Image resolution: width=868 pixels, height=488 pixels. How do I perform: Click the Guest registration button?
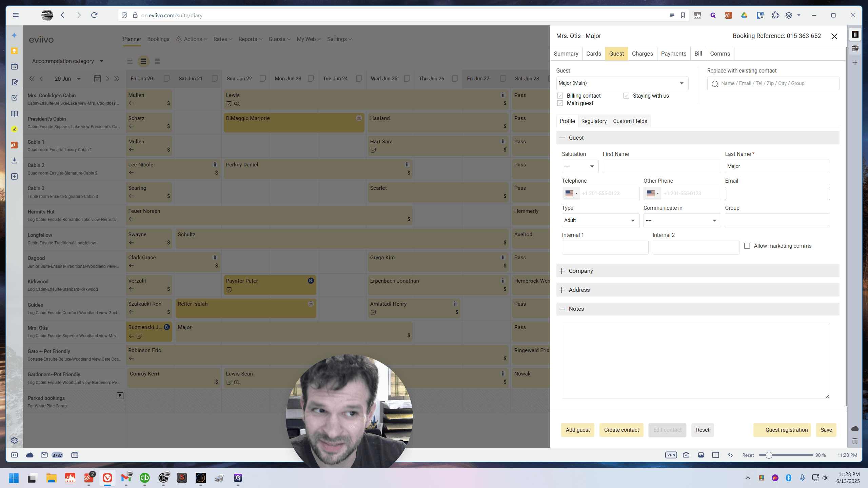(782, 430)
